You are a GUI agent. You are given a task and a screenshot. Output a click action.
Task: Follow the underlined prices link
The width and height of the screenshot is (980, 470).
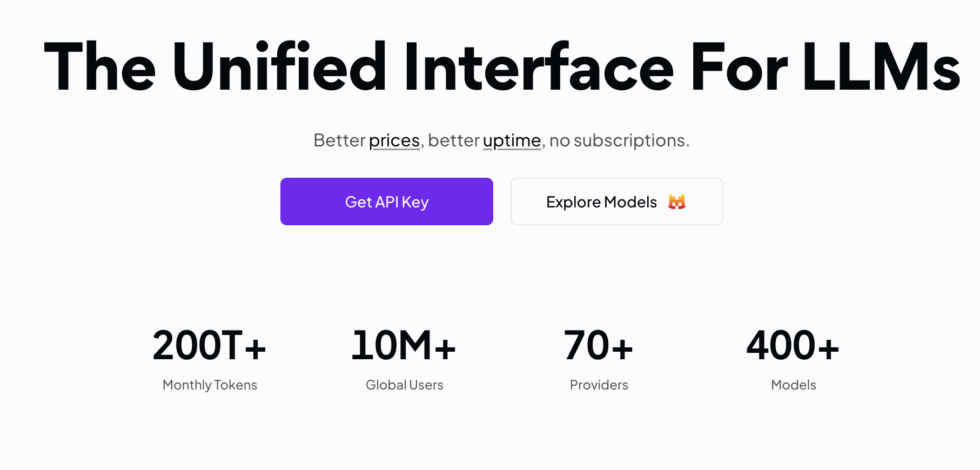[394, 140]
